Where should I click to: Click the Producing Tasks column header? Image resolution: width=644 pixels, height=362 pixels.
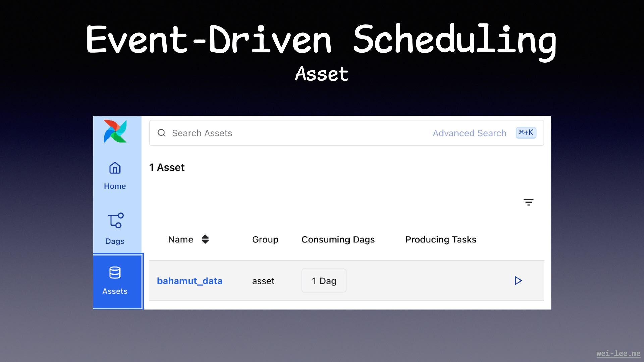click(x=440, y=239)
